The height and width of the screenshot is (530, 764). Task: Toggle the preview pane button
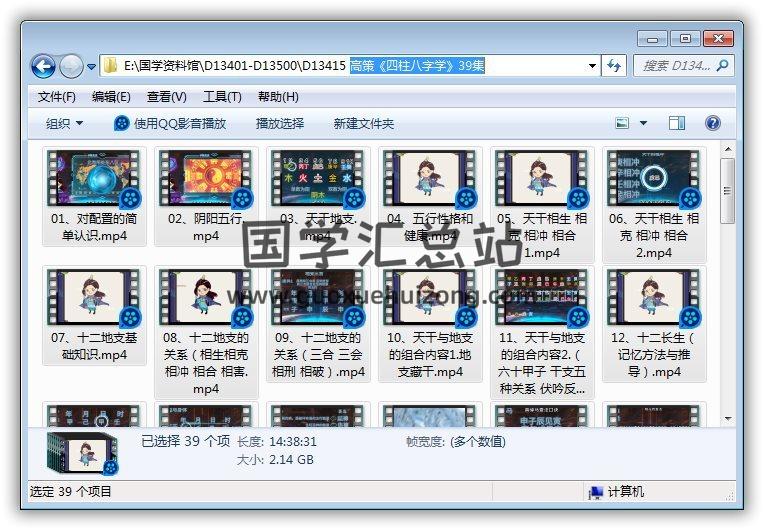click(x=677, y=124)
